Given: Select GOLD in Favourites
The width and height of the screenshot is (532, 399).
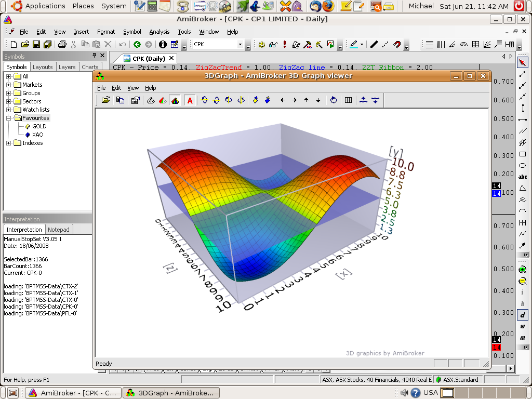Looking at the screenshot, I should (39, 126).
